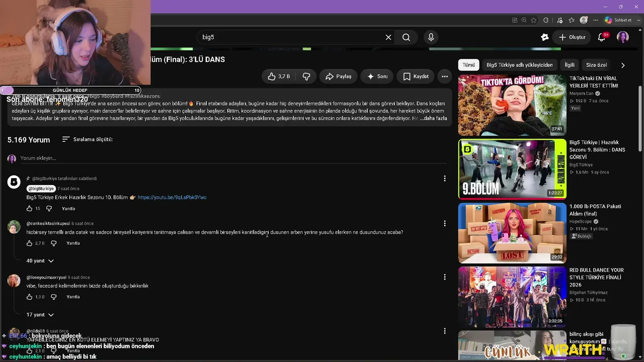Screen dimensions: 644x362
Task: Select the Big5 Türkiye adlı yükleyiciden chip
Action: click(520, 65)
